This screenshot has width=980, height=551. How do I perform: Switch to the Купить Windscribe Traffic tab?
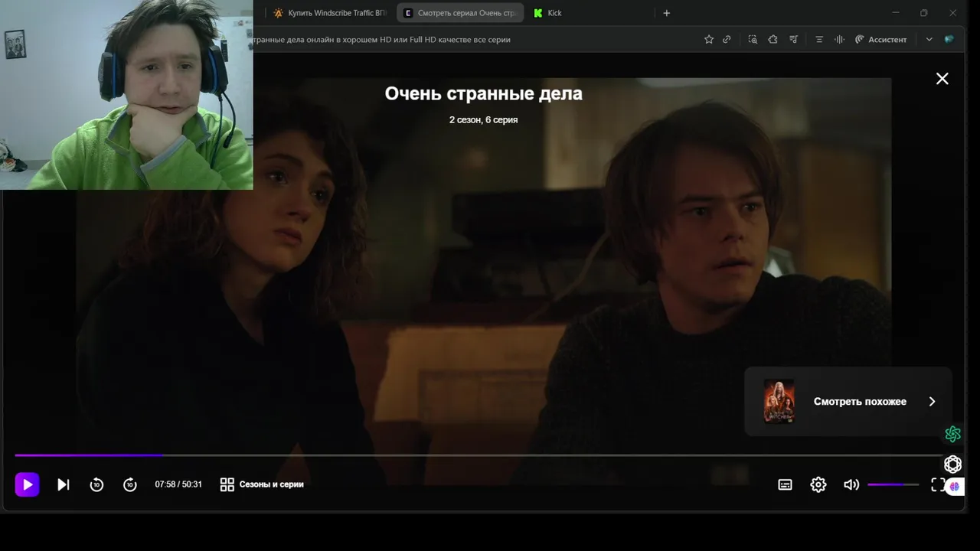pyautogui.click(x=330, y=13)
